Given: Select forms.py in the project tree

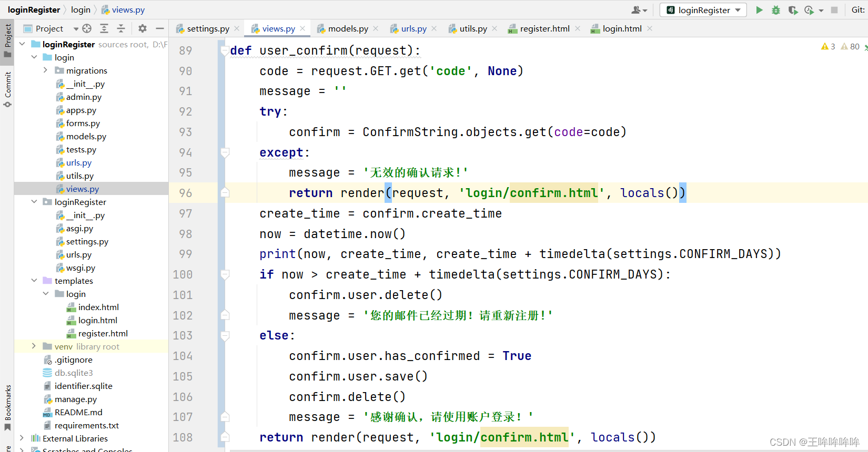Looking at the screenshot, I should click(x=83, y=123).
